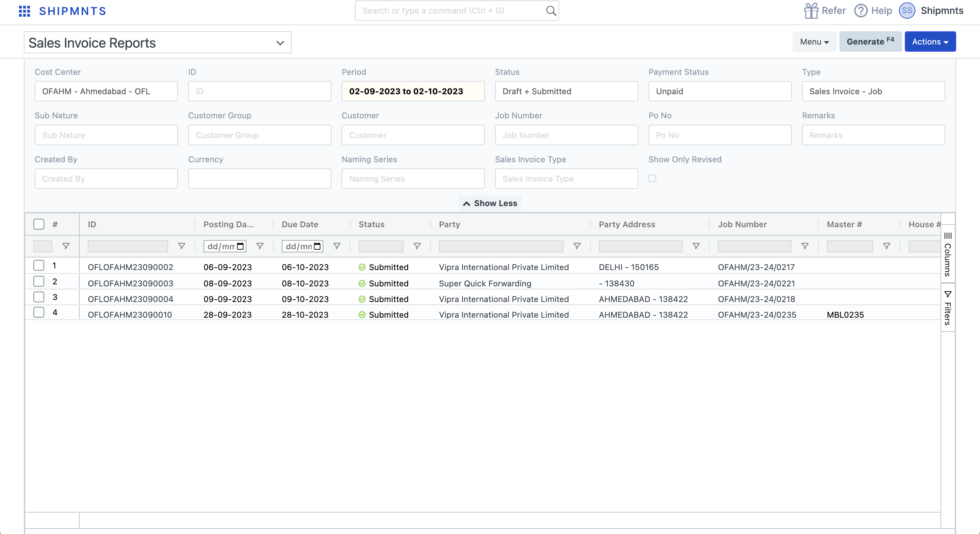Check row 1 OFLOFAHM23090002 checkbox

point(39,265)
